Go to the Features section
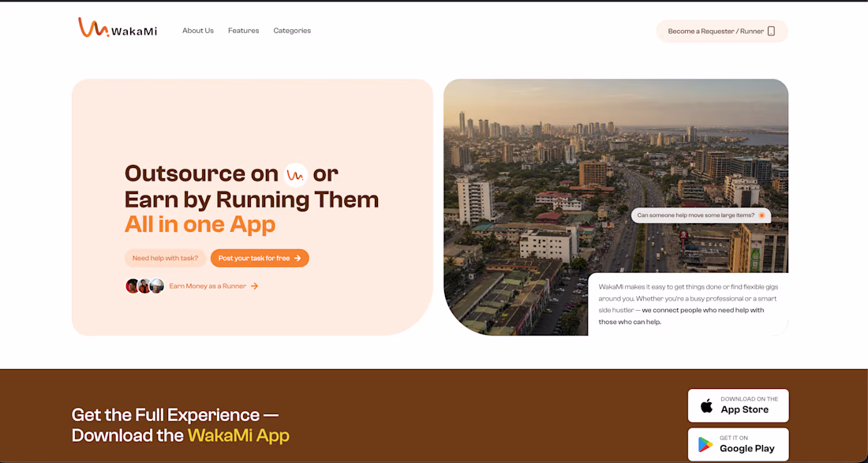This screenshot has height=463, width=868. coord(244,31)
